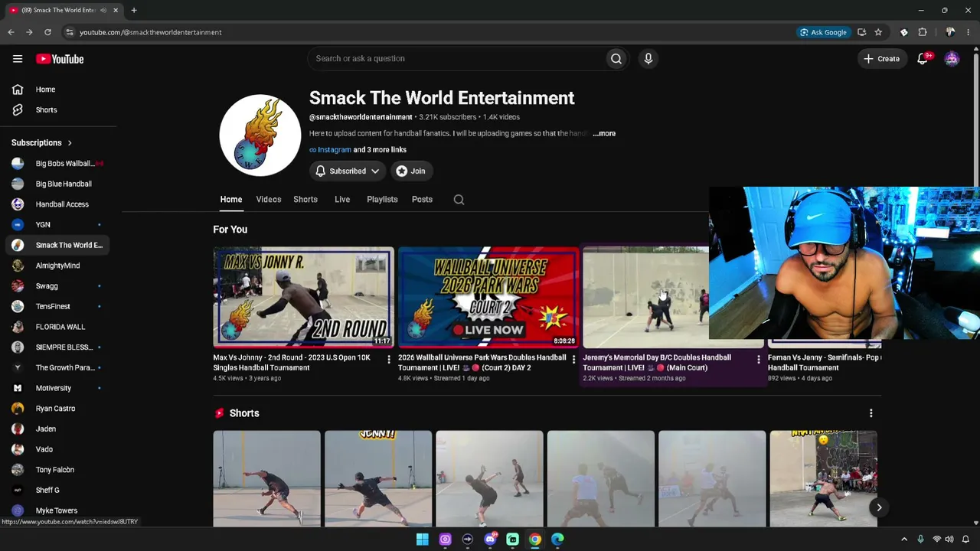Click the search magnifier button
The image size is (980, 551).
click(616, 59)
